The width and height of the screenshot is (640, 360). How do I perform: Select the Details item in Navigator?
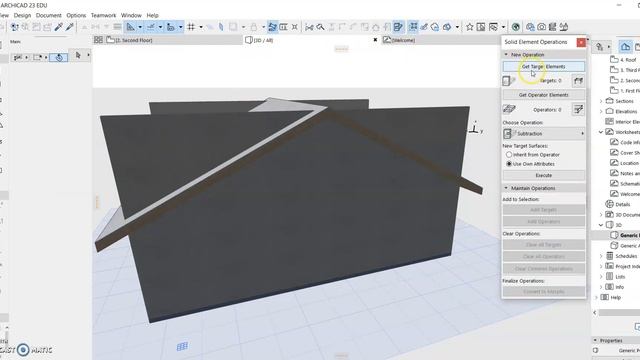(618, 204)
